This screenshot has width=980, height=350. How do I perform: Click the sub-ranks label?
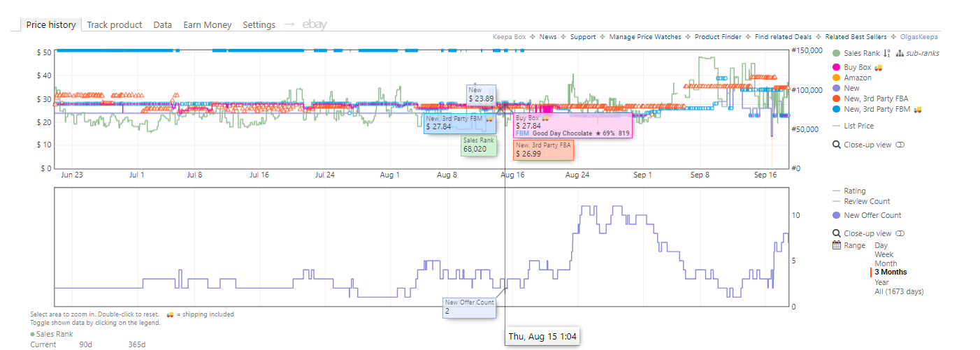point(923,53)
